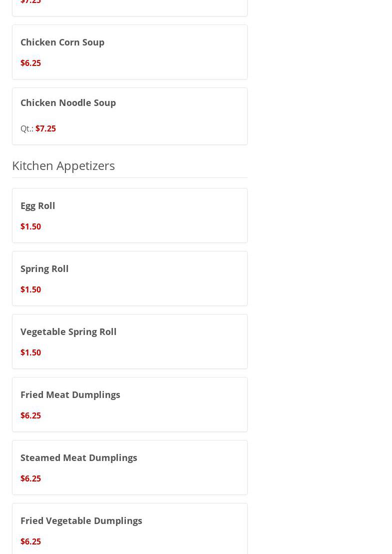Click the $6.25 price under Fried Vegetable Dumplings
Viewport: 392px width, 554px height.
pyautogui.click(x=30, y=541)
